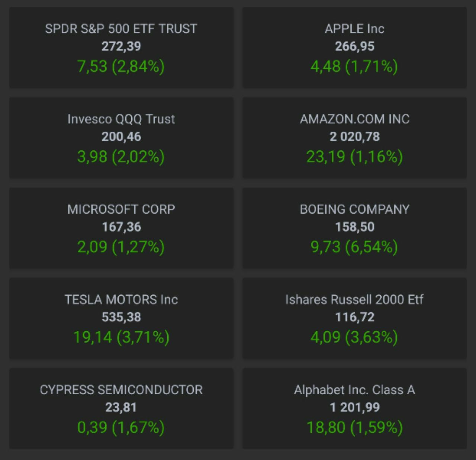The width and height of the screenshot is (476, 460).
Task: Click Tesla's price 535,38
Action: point(121,317)
